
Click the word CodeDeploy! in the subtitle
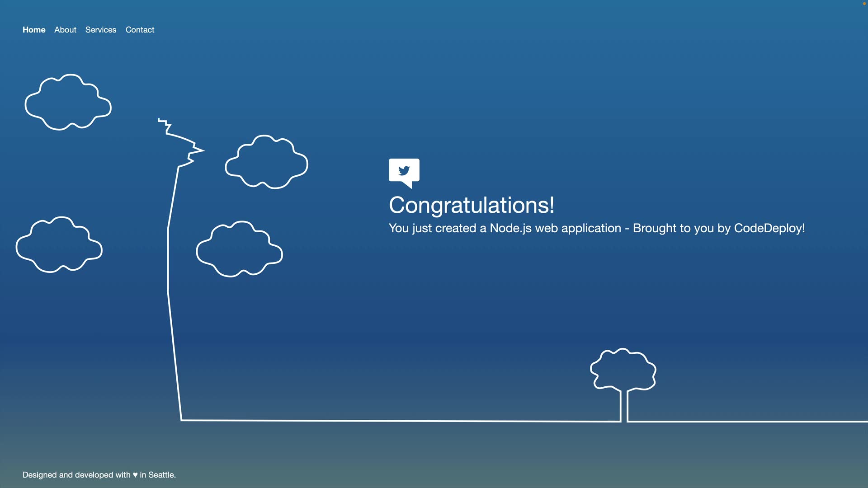[769, 228]
